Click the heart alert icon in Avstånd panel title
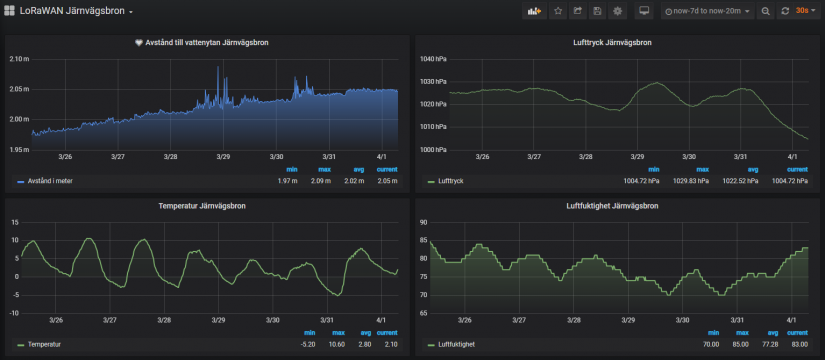The width and height of the screenshot is (825, 360). (x=139, y=43)
